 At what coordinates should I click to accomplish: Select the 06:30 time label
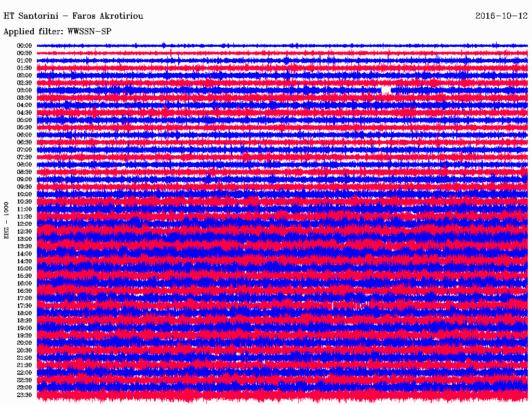[x=24, y=142]
